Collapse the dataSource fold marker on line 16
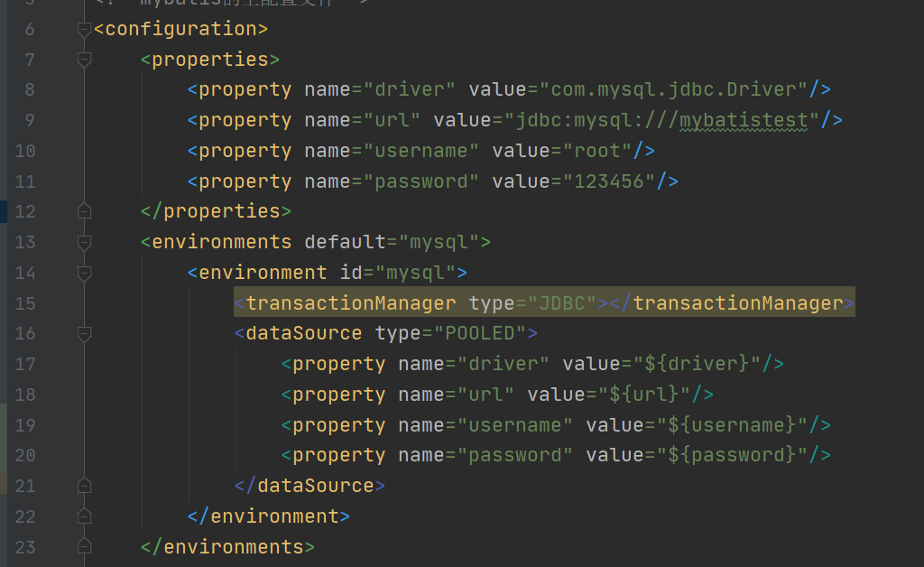924x567 pixels. click(84, 333)
